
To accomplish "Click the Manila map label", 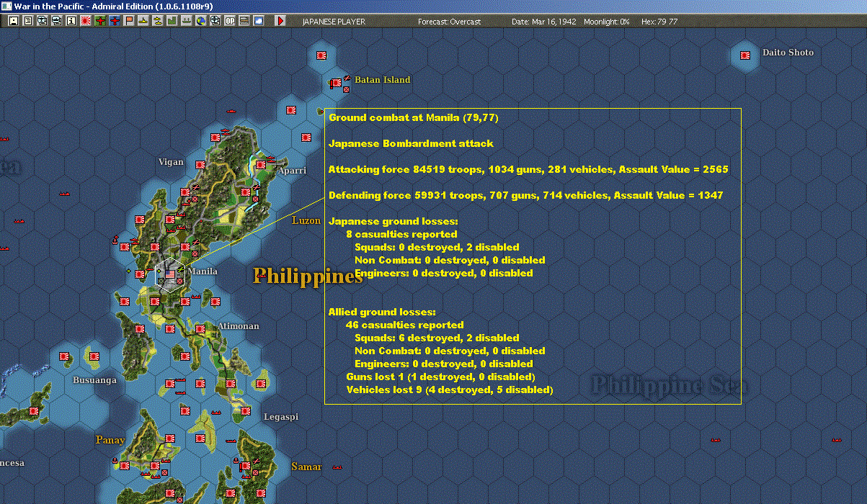I will (x=203, y=271).
